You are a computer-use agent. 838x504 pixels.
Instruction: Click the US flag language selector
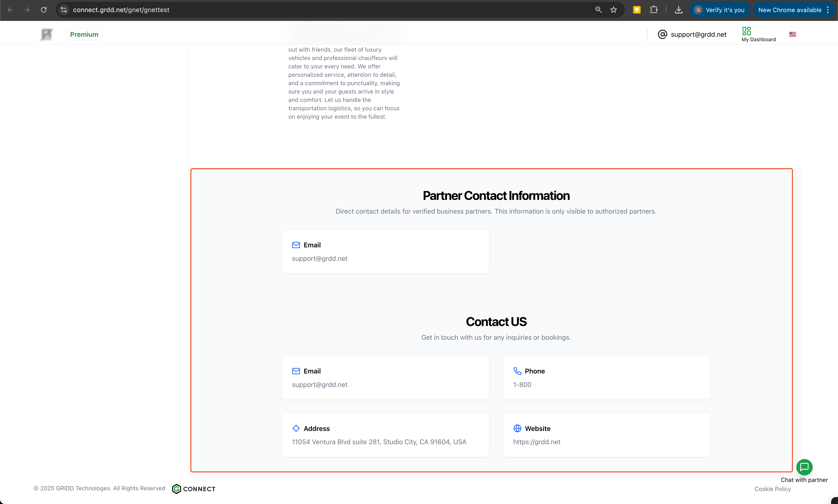792,34
